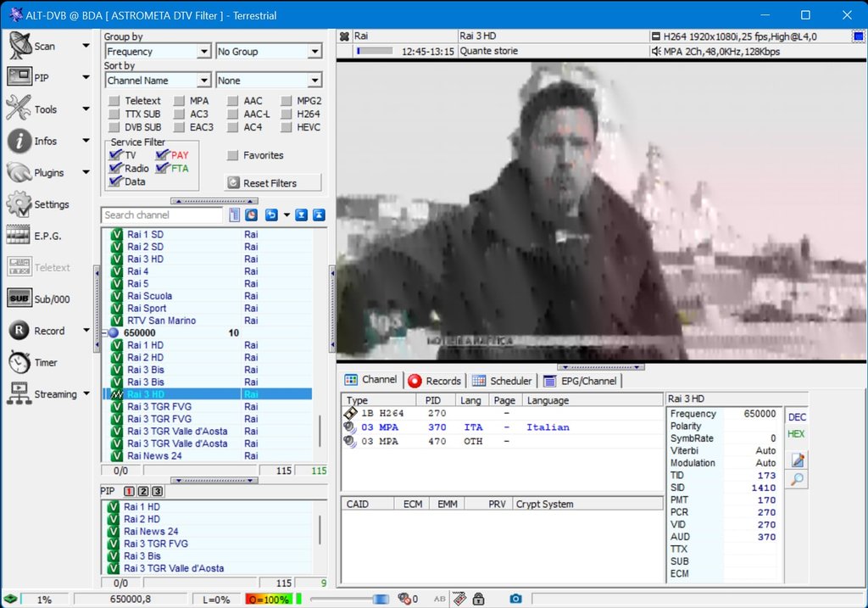This screenshot has width=868, height=608.
Task: Click the magnifier icon beside channel details
Action: pos(798,480)
